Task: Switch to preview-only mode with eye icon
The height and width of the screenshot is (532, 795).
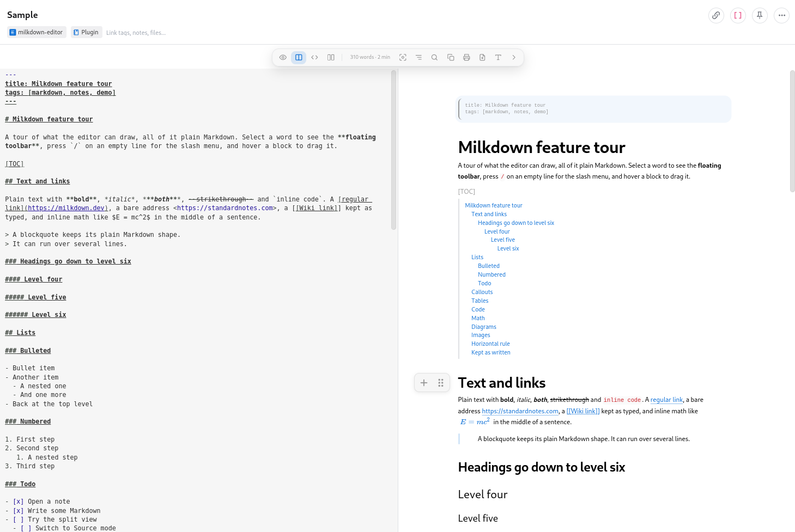Action: coord(283,57)
